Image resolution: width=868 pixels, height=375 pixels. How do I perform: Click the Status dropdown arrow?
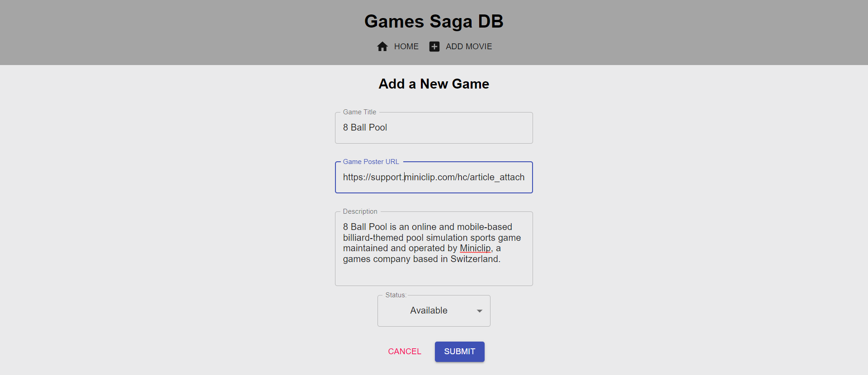480,311
